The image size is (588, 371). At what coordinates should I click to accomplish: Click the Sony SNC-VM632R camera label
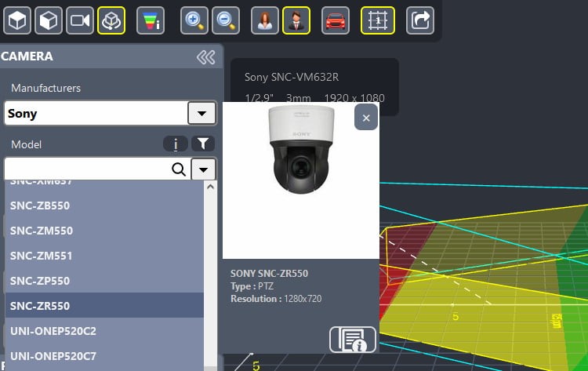point(292,78)
